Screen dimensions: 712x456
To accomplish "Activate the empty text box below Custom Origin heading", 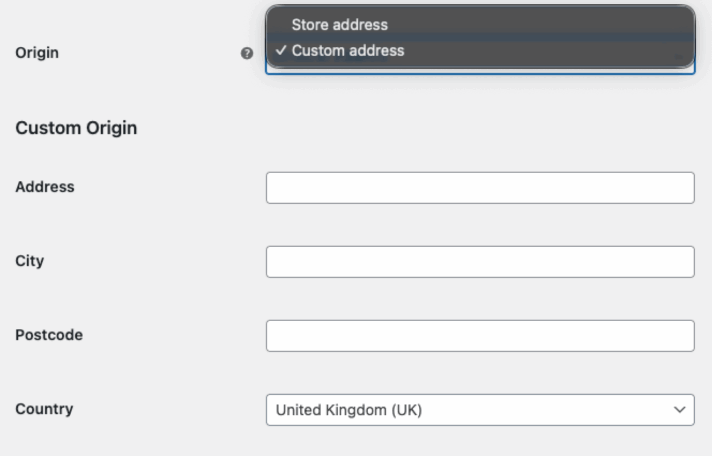I will pyautogui.click(x=480, y=187).
